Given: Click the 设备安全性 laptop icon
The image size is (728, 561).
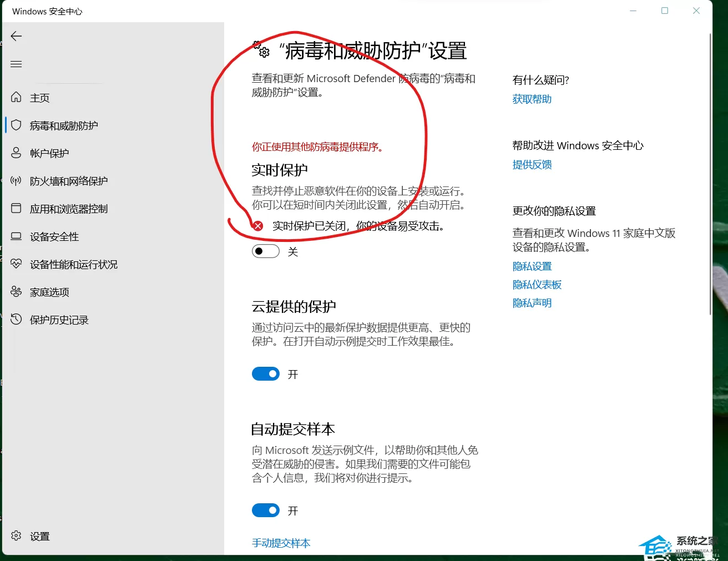Looking at the screenshot, I should [16, 236].
